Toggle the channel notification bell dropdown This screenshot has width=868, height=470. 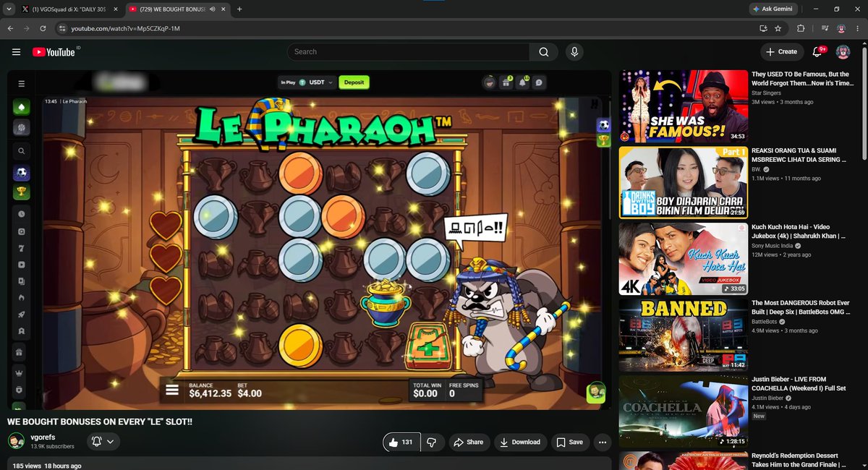click(x=102, y=442)
